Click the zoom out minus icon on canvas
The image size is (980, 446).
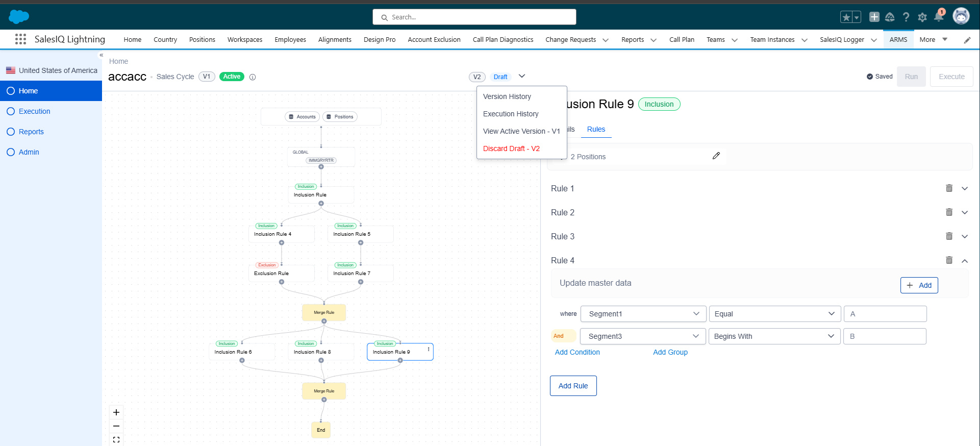click(x=116, y=426)
